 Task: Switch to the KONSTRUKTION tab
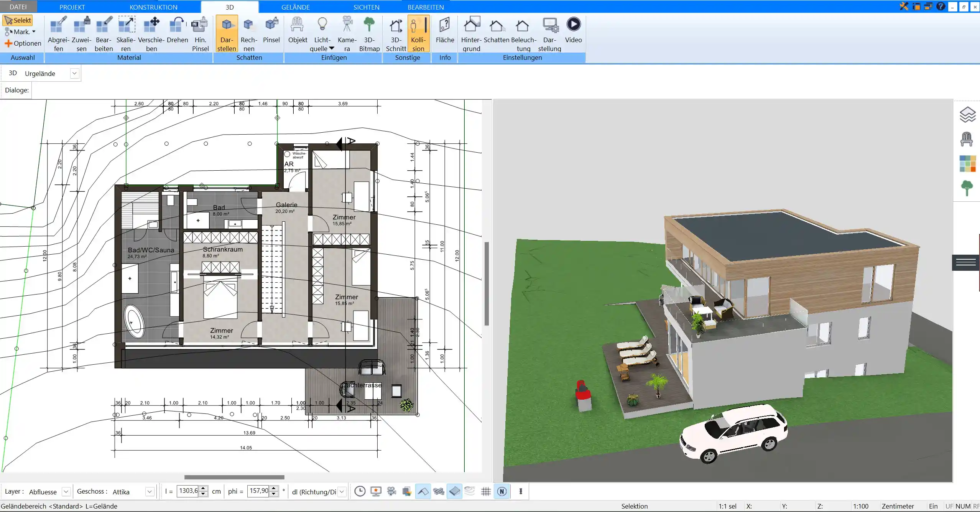(x=153, y=7)
